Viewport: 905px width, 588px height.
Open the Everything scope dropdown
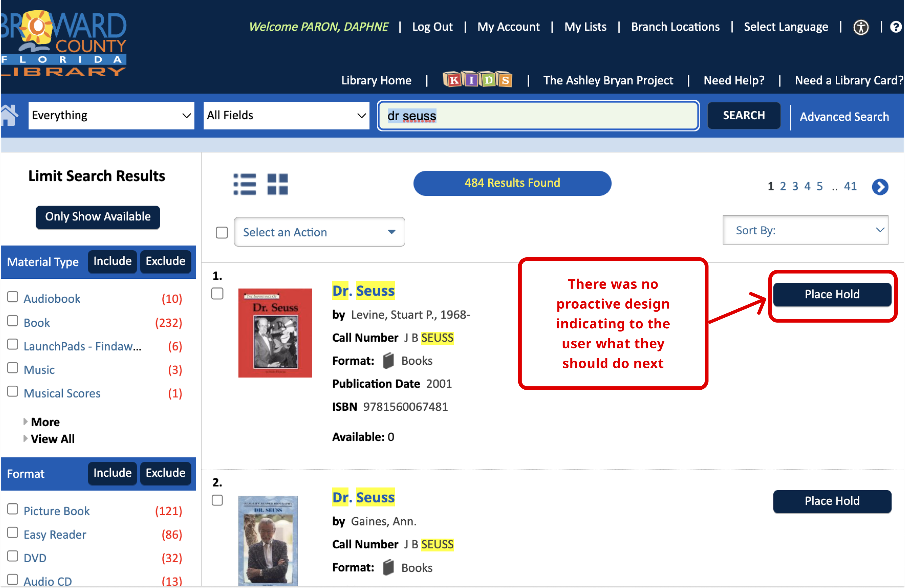pos(111,115)
